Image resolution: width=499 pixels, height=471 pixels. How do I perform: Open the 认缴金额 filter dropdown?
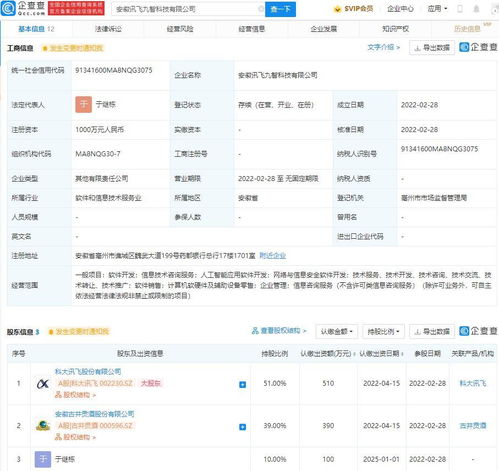pos(337,332)
